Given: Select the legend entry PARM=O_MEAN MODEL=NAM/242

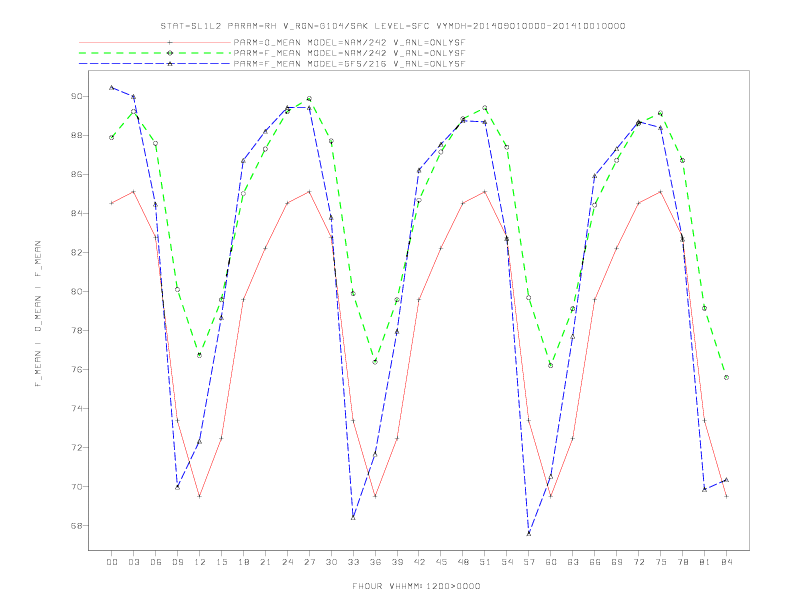Looking at the screenshot, I should pyautogui.click(x=349, y=43).
